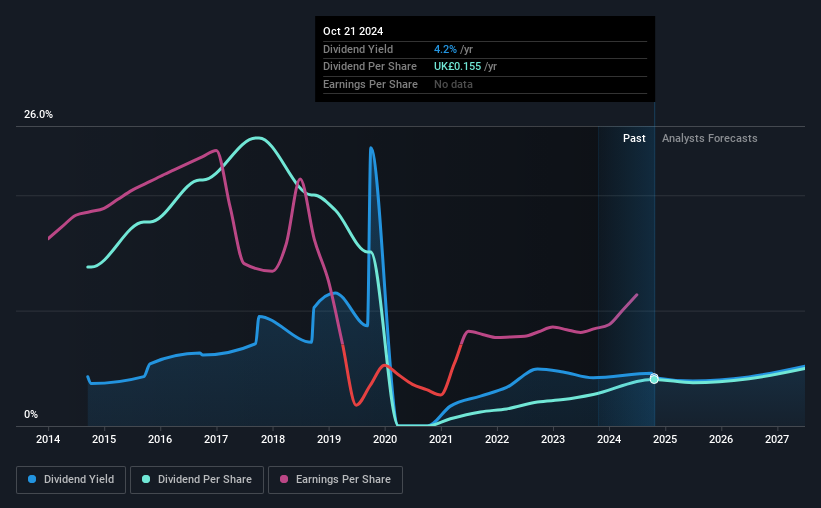Select the 2025 label on the x-axis
Screen dimensions: 821x508
point(665,439)
